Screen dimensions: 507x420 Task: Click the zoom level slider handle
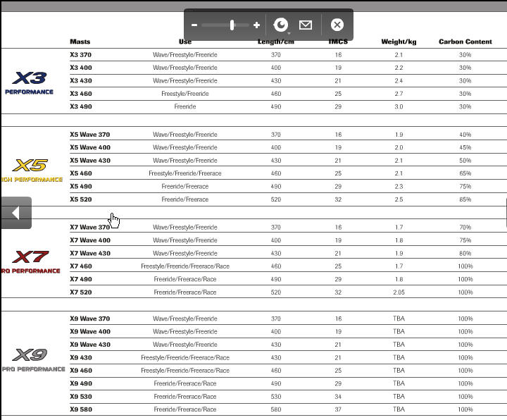click(x=232, y=25)
